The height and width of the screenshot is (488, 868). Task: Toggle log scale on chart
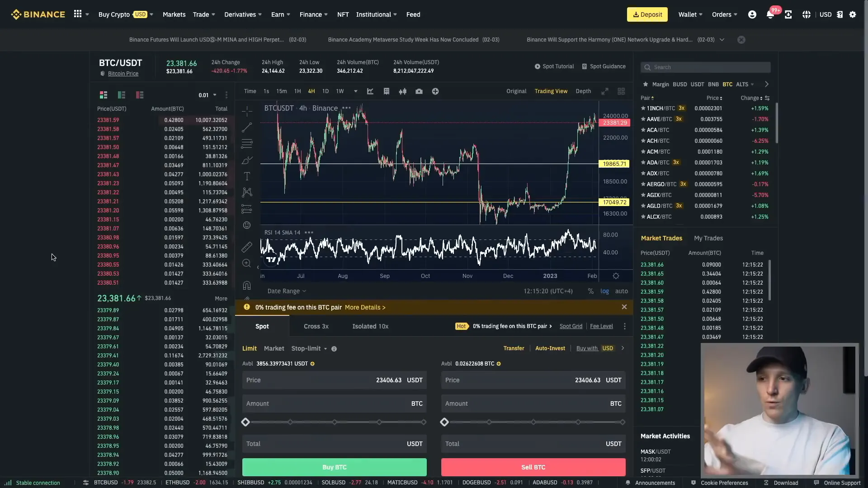pyautogui.click(x=604, y=291)
